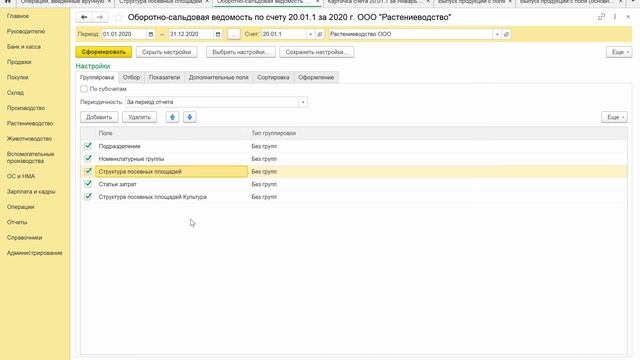Open Вспомогательные производства section
Screen dimensions: 640x360
[x=31, y=158]
